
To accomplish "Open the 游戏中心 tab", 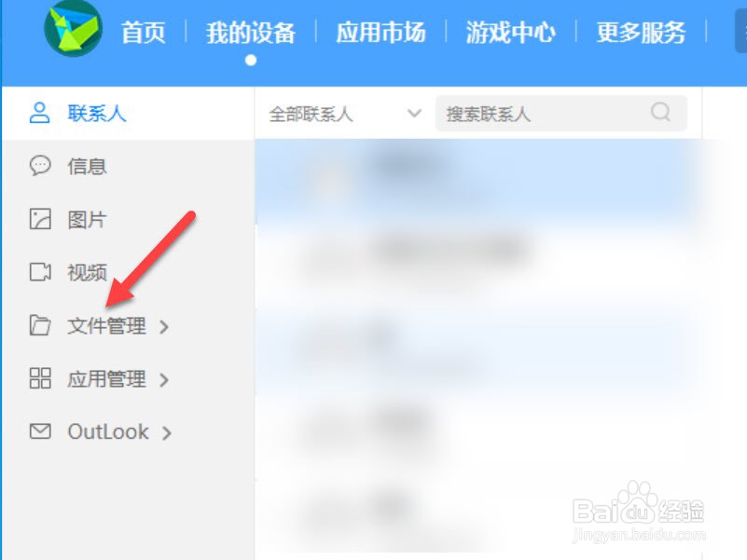I will click(511, 33).
